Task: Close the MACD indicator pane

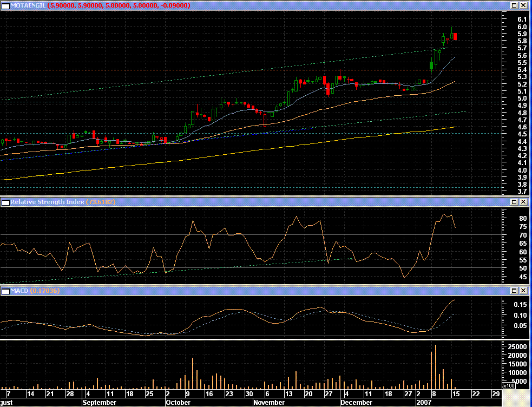Action: 523,291
